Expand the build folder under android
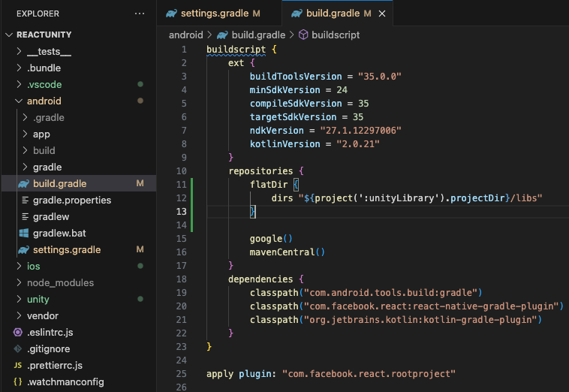The width and height of the screenshot is (569, 392). tap(25, 150)
